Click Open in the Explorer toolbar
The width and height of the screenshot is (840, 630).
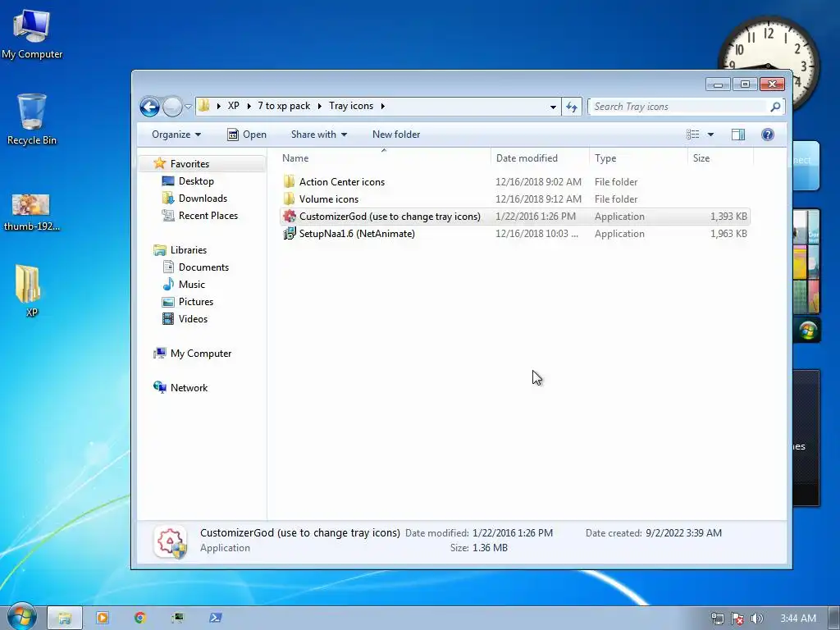click(247, 135)
